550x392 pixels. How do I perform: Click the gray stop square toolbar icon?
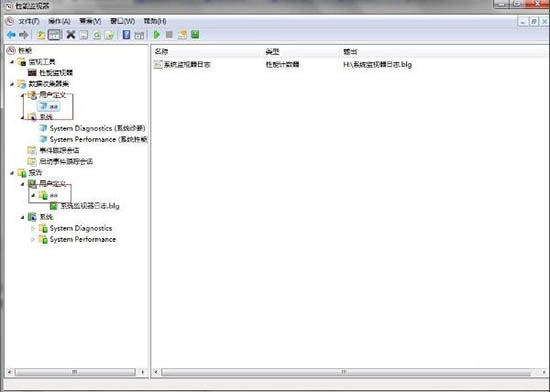tap(169, 34)
